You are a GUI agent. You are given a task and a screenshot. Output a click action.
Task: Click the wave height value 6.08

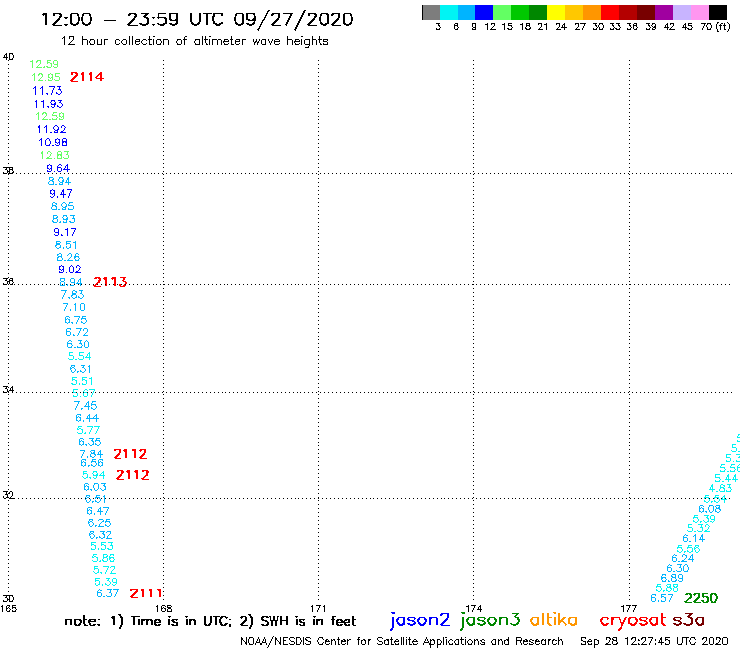click(x=710, y=509)
